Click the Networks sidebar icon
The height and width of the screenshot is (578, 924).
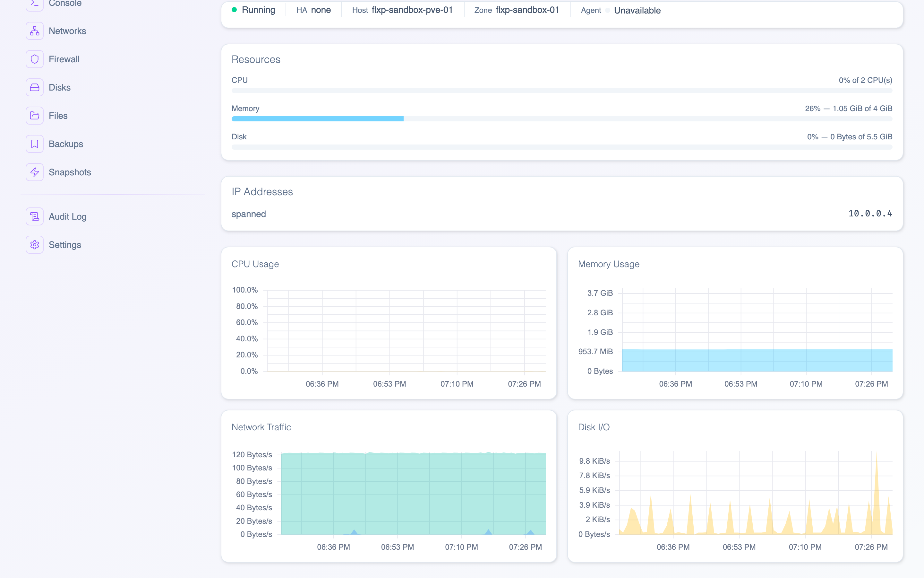34,31
